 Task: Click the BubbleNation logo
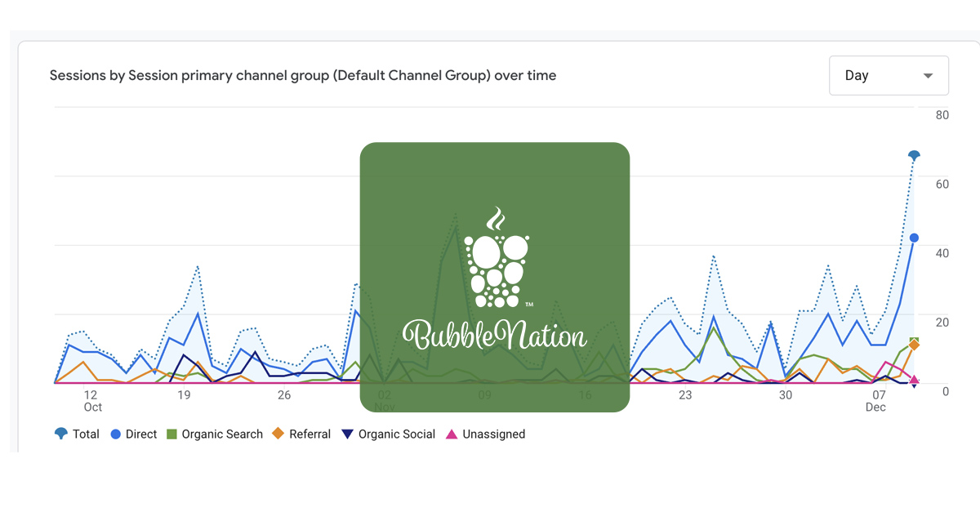495,276
